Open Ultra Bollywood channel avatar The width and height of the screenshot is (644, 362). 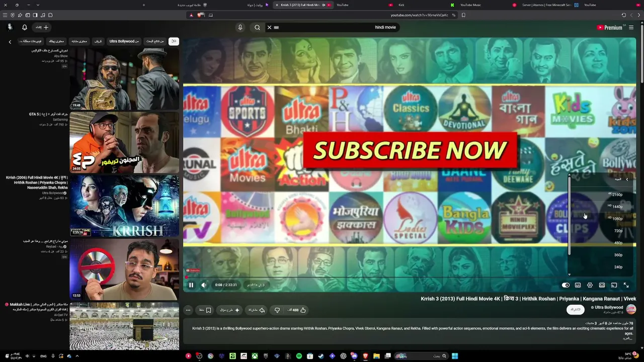pyautogui.click(x=631, y=309)
